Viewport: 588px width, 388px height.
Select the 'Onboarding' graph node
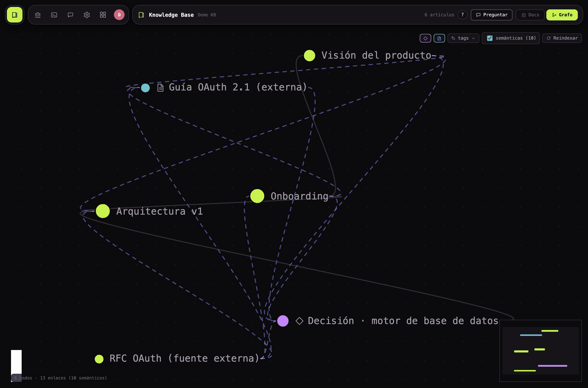pos(257,196)
